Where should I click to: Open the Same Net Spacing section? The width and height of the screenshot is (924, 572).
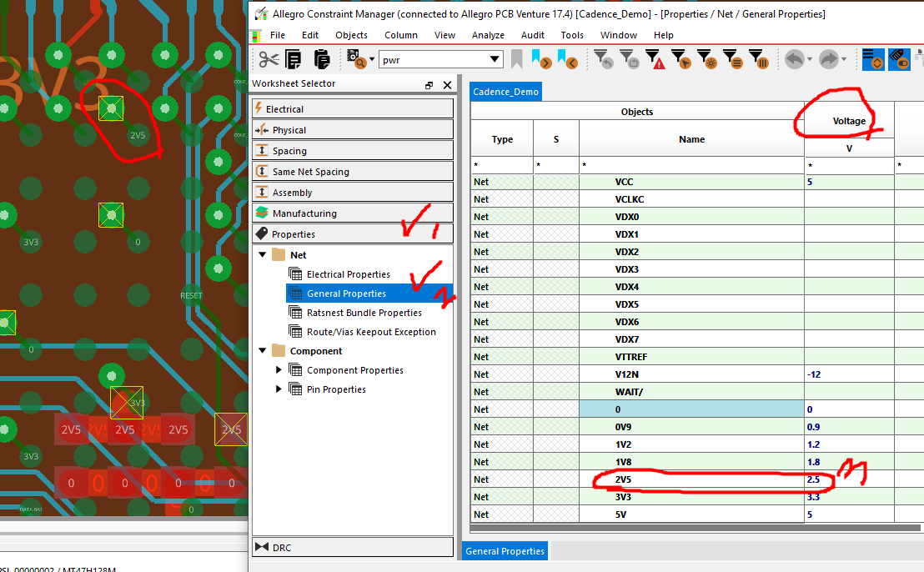(353, 172)
